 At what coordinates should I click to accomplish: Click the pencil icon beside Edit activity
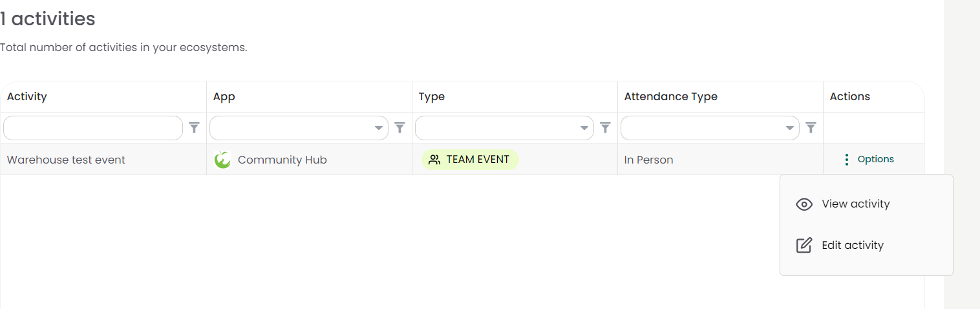click(x=804, y=246)
